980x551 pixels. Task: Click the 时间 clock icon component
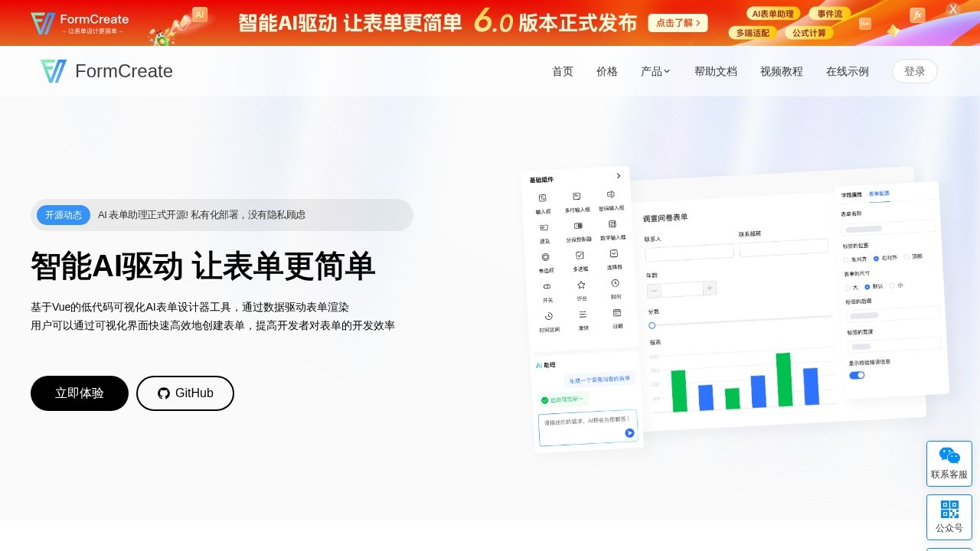click(616, 283)
